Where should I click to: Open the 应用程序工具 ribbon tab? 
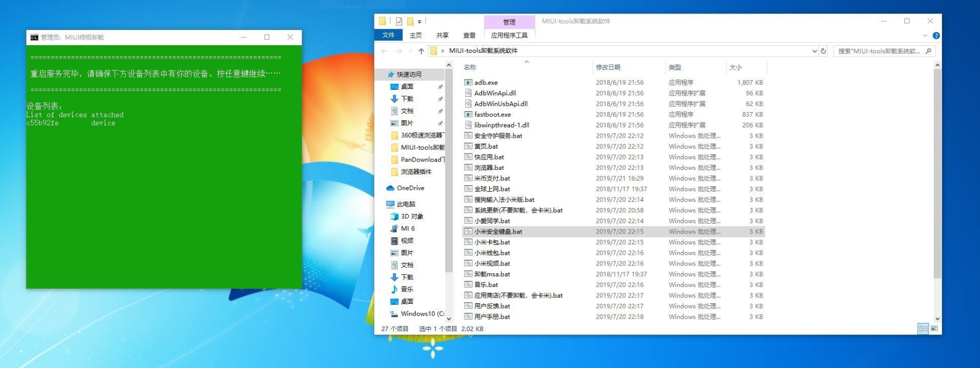pos(509,35)
